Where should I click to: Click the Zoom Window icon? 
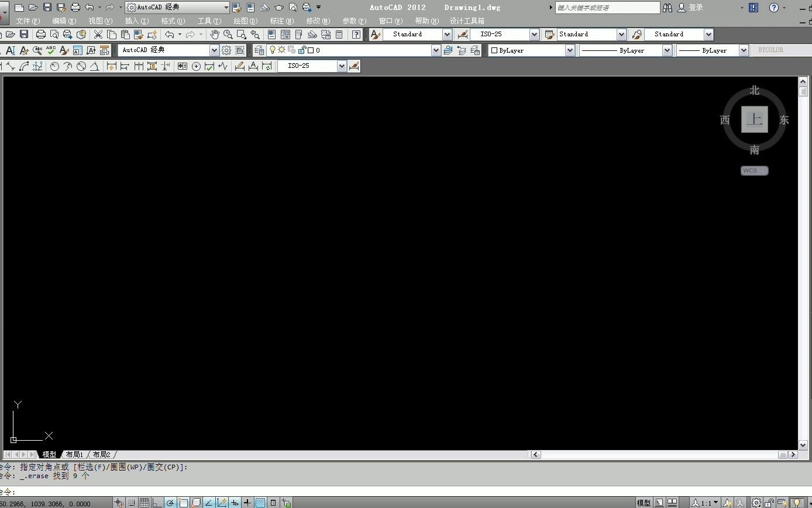click(x=241, y=35)
